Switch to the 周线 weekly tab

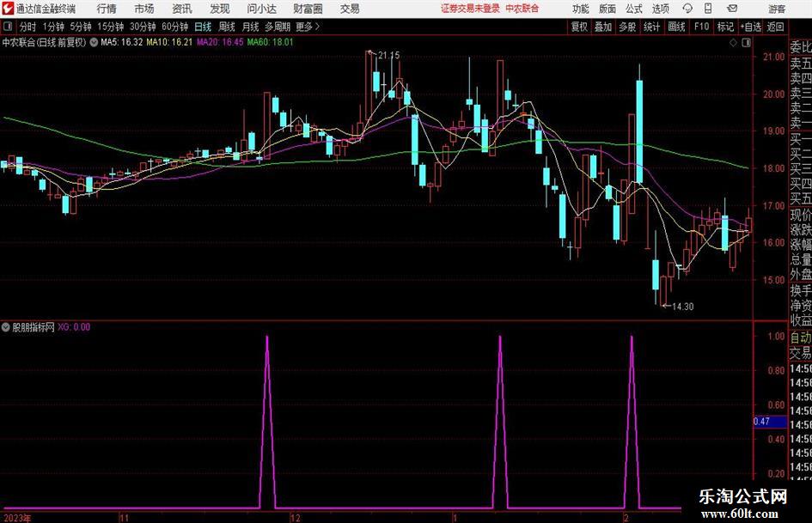227,27
